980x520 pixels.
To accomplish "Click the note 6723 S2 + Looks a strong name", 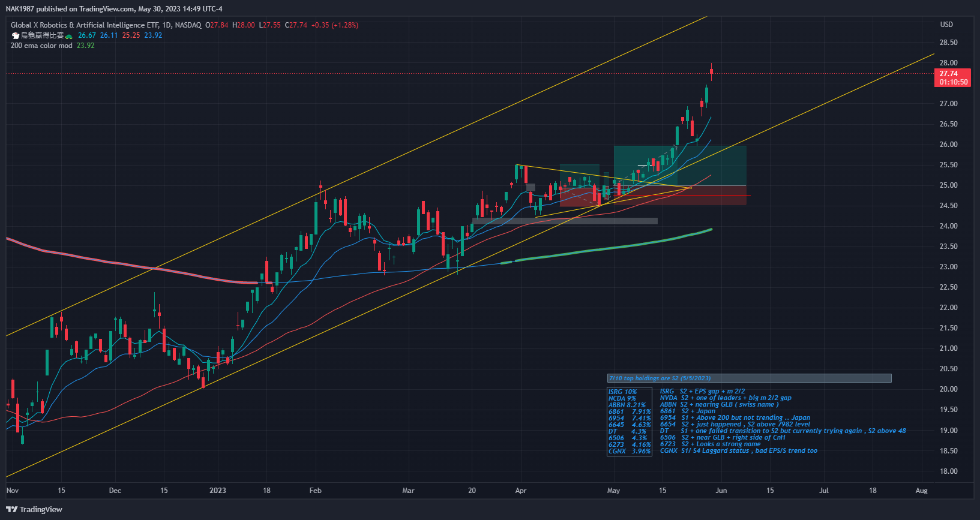I will (710, 444).
